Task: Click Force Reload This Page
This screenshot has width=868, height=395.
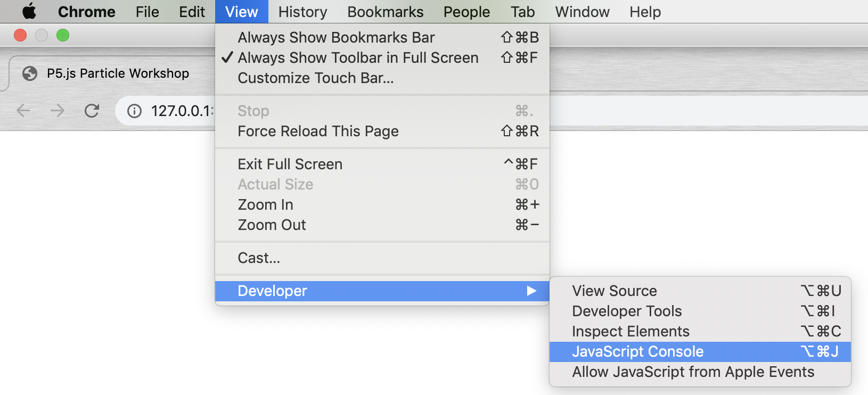Action: coord(318,131)
